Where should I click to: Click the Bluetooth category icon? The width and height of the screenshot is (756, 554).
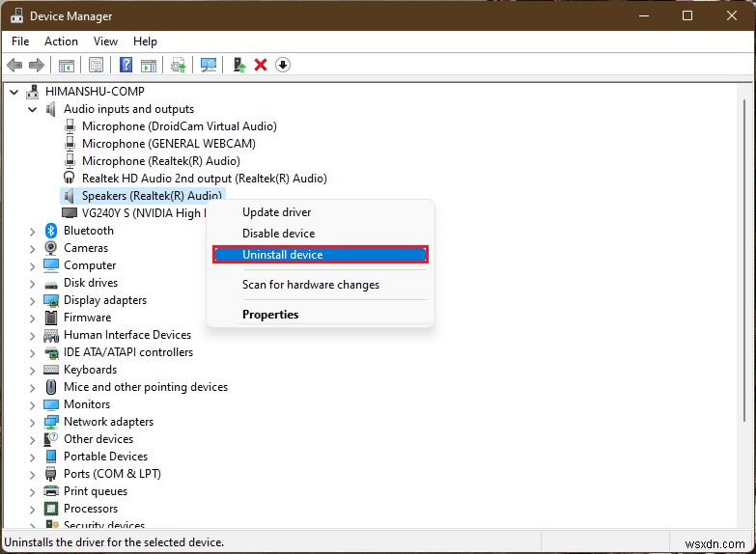pos(51,231)
